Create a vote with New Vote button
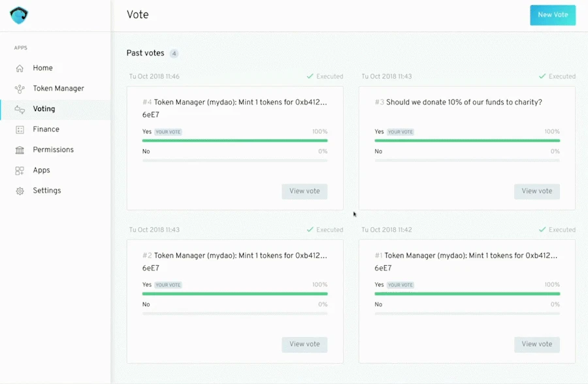Screen dimensions: 588x384 click(x=553, y=15)
